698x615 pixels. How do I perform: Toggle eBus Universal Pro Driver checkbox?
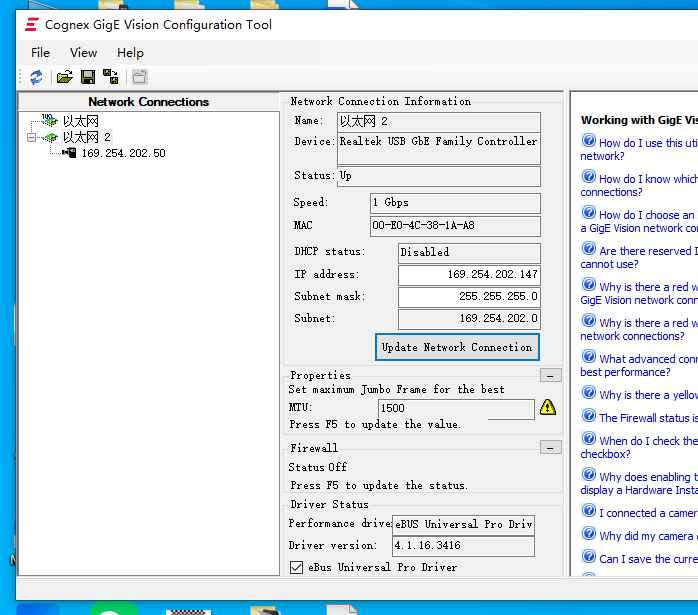(296, 567)
